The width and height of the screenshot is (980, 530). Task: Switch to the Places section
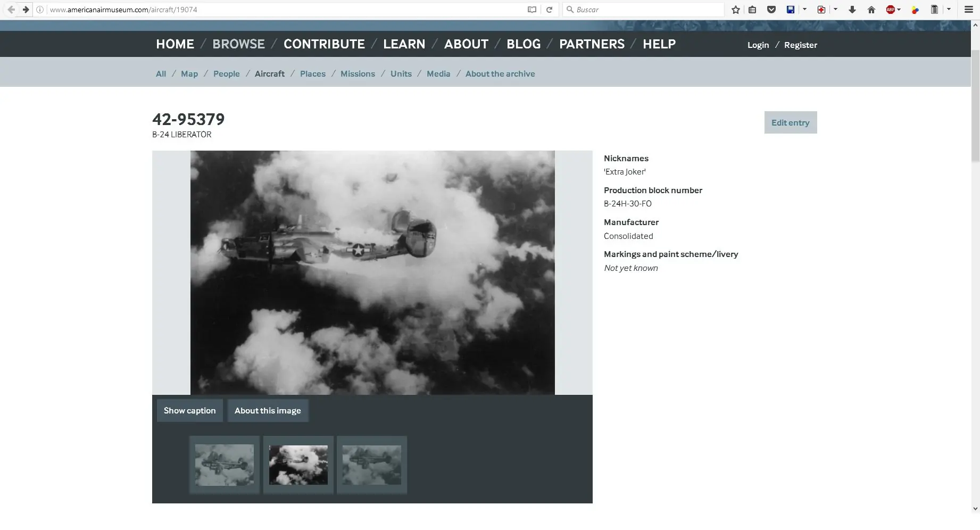(x=313, y=74)
